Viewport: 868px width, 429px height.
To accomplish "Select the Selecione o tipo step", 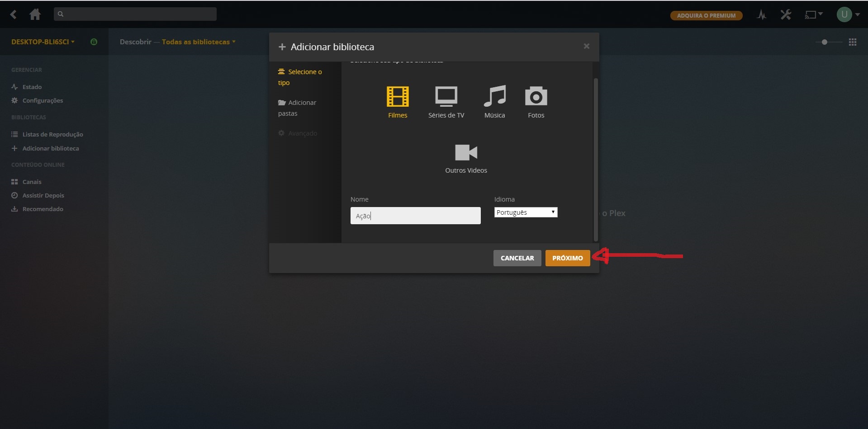I will click(300, 77).
